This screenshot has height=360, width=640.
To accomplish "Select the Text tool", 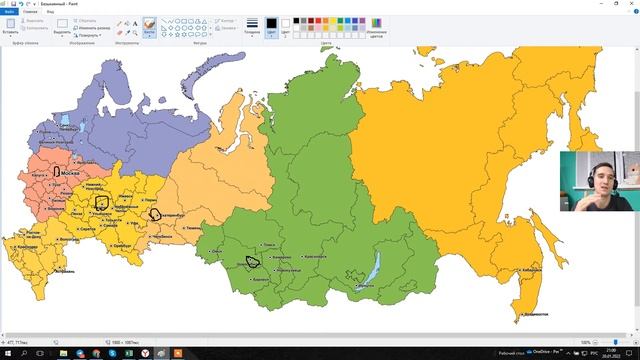I will coord(135,24).
